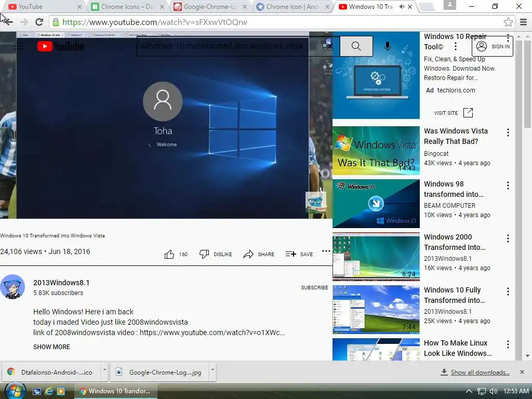Click the 2013Windows8.1 channel avatar
This screenshot has width=532, height=399.
pyautogui.click(x=12, y=287)
